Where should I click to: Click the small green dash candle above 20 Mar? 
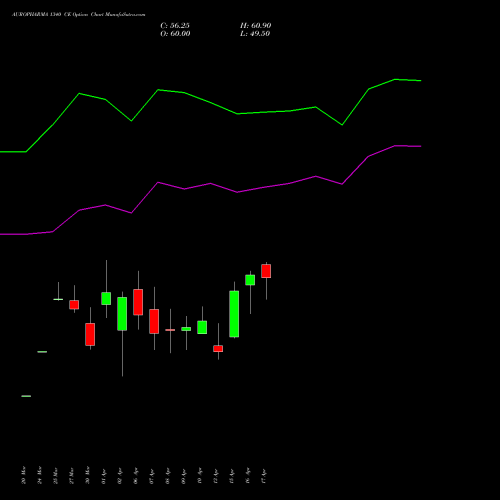[26, 396]
